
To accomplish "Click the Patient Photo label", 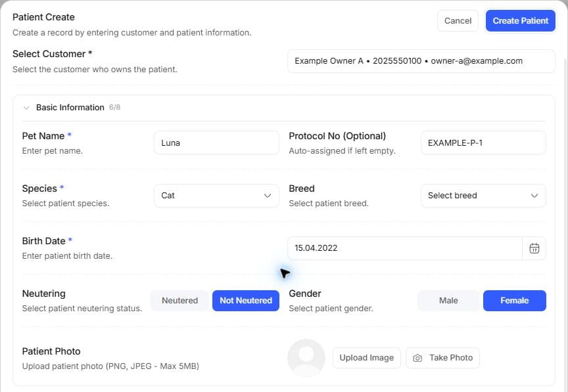I will [51, 351].
